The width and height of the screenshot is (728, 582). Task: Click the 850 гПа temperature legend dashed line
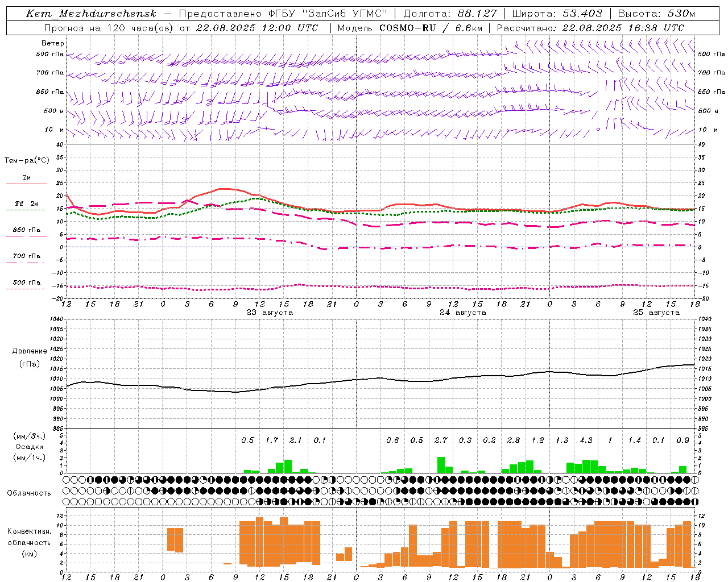click(26, 236)
